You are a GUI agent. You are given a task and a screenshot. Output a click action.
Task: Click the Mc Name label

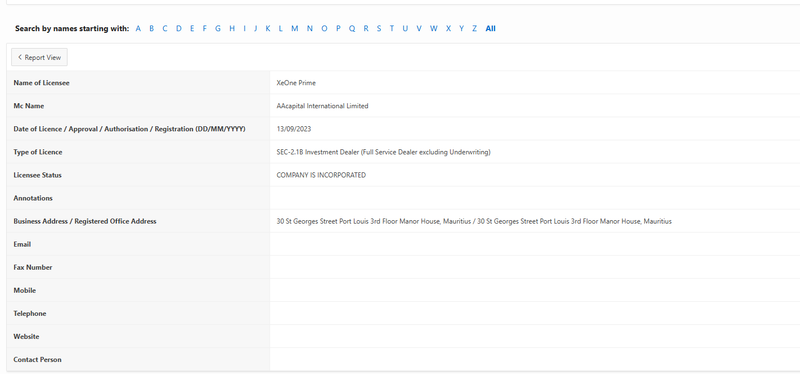point(29,106)
